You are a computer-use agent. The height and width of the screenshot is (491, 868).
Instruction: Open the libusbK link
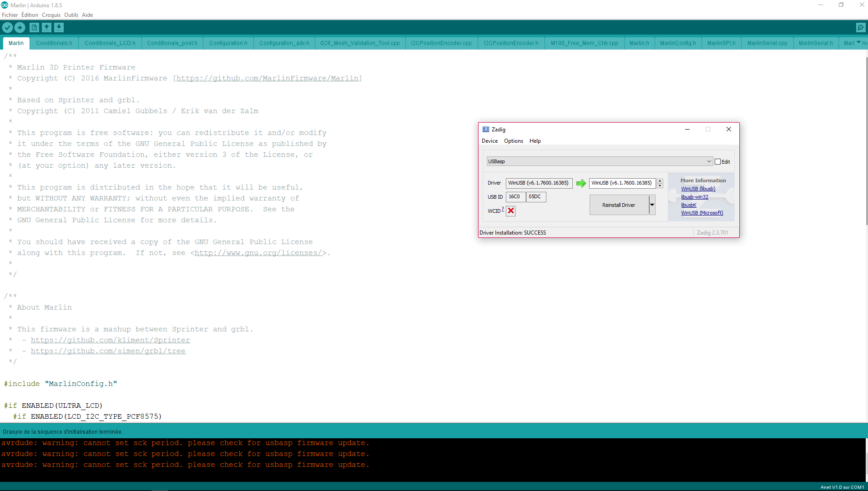(x=688, y=205)
